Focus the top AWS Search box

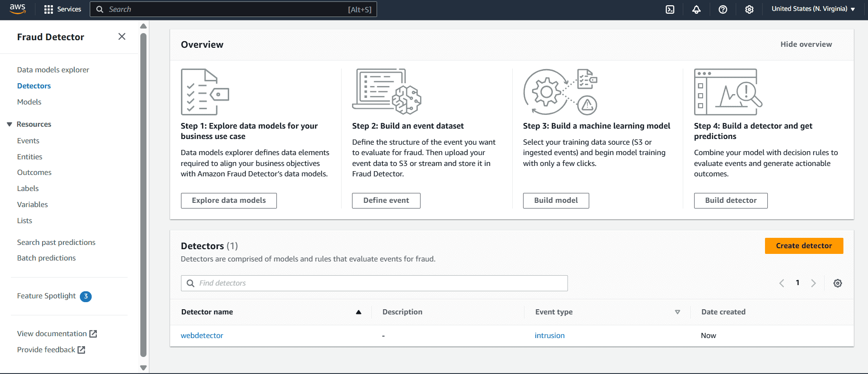(x=233, y=9)
